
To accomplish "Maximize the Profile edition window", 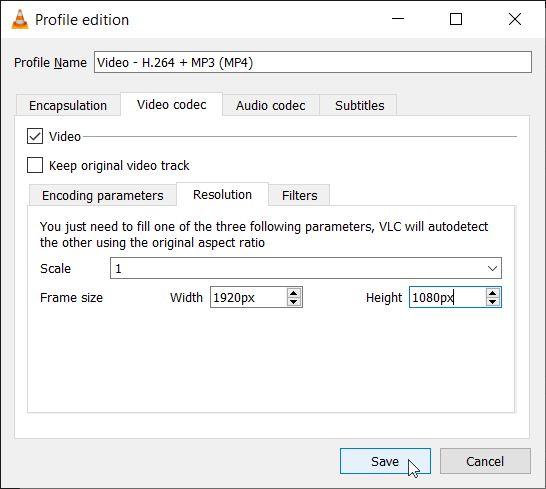I will [456, 19].
